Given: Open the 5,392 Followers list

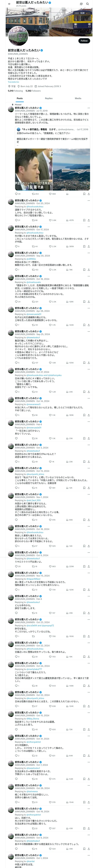Looking at the screenshot, I should click(33, 91).
